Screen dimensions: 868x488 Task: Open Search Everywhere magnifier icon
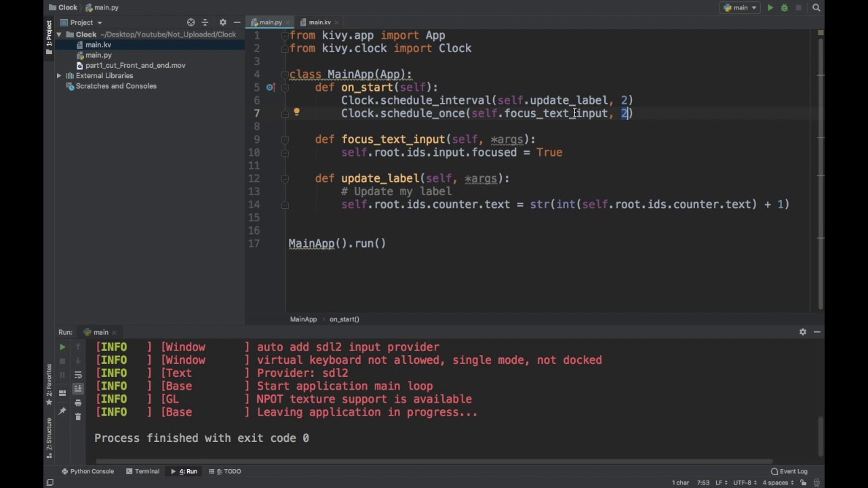(816, 8)
